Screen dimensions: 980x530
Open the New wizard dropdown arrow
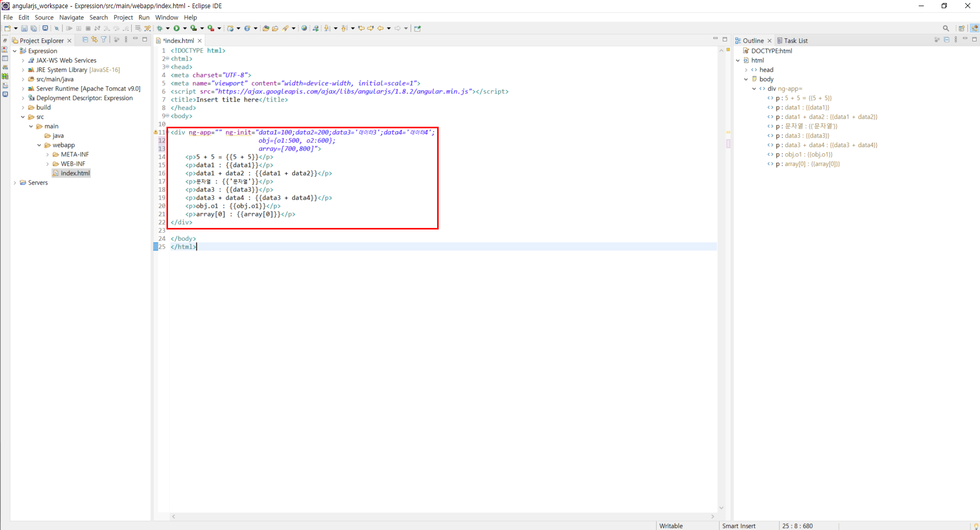pyautogui.click(x=15, y=29)
